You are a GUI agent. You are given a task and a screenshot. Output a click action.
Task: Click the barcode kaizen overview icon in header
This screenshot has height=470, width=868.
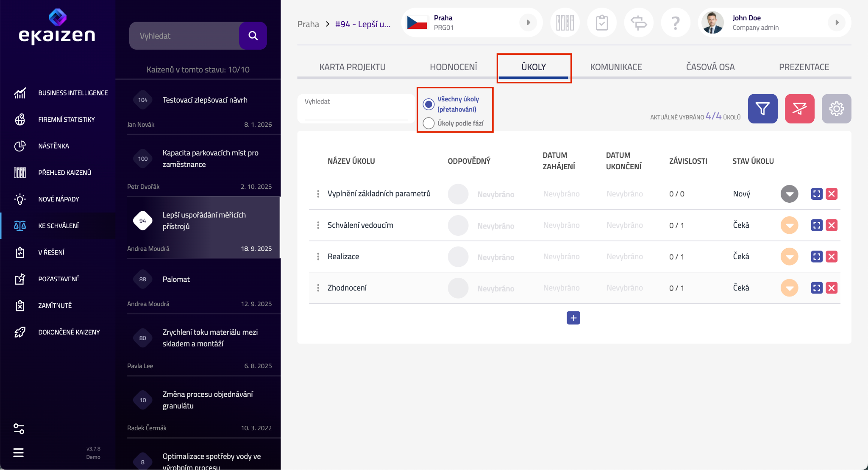(565, 23)
